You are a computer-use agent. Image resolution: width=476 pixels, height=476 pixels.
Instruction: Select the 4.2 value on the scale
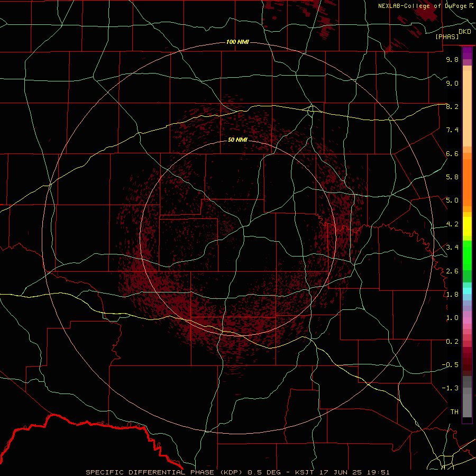[x=452, y=224]
